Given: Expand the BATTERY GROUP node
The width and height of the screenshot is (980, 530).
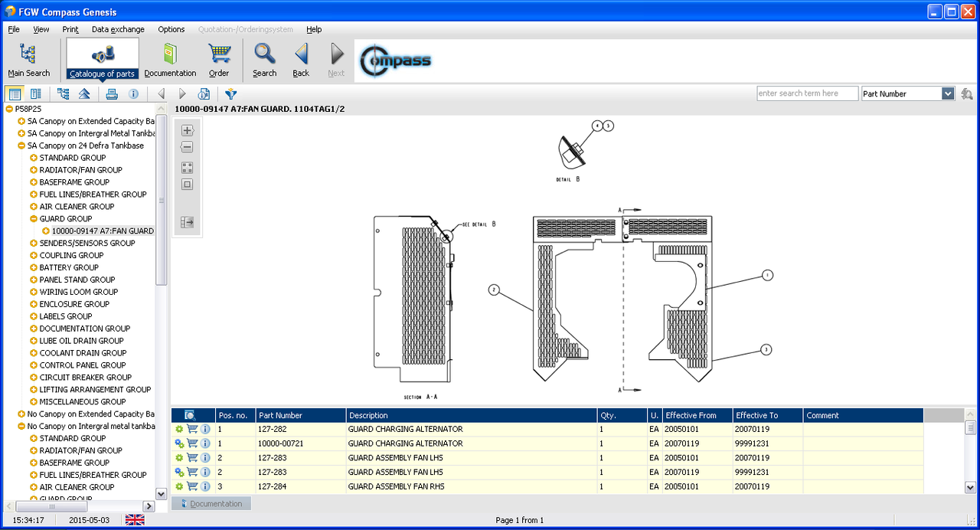Looking at the screenshot, I should pyautogui.click(x=34, y=267).
